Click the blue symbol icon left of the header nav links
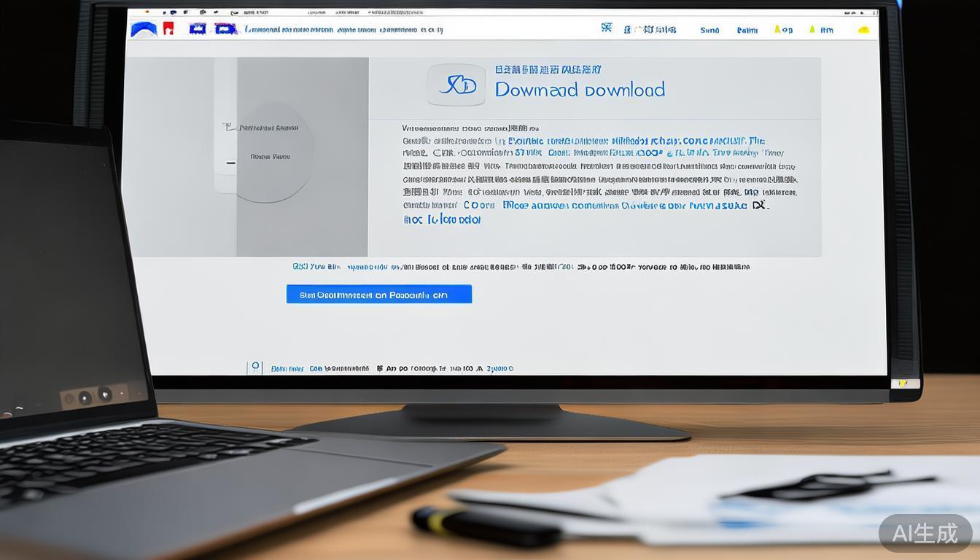Viewport: 980px width, 560px height. coord(606,28)
